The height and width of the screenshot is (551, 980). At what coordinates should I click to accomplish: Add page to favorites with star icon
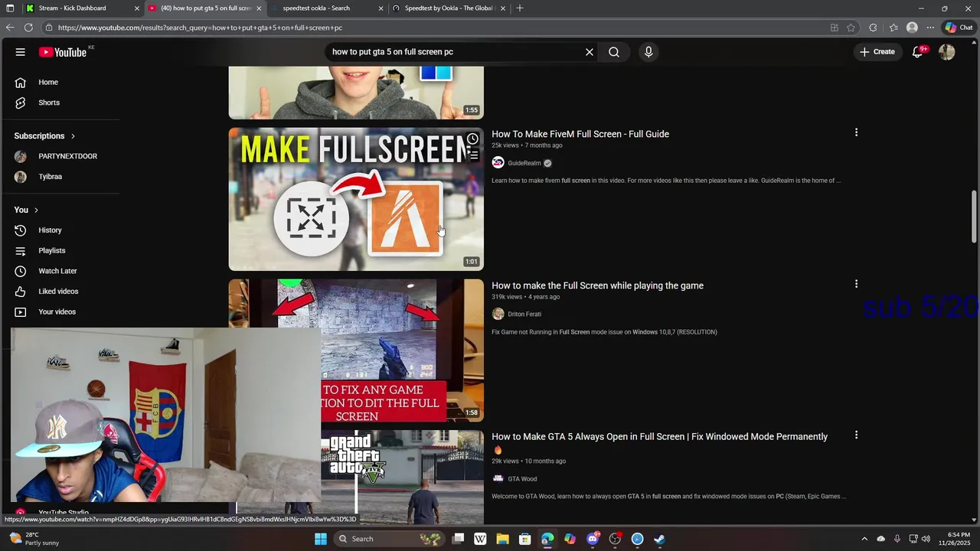click(851, 28)
